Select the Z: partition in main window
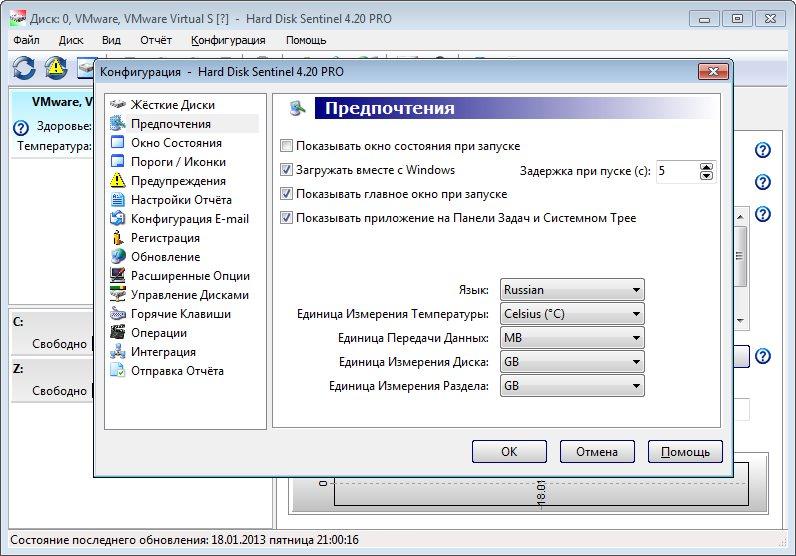The image size is (796, 556). pos(51,380)
